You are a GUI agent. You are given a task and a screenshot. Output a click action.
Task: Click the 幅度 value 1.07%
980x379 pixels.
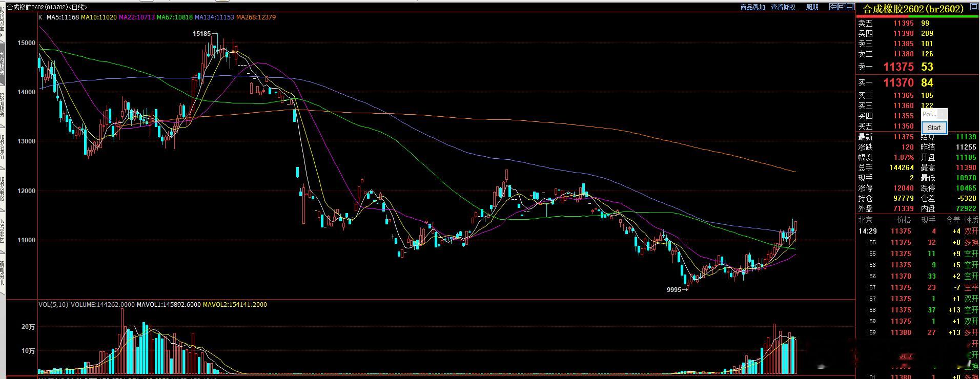904,157
